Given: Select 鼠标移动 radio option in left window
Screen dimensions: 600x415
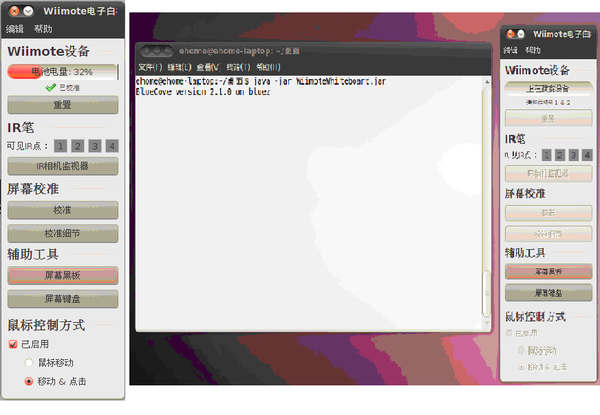Looking at the screenshot, I should point(29,363).
